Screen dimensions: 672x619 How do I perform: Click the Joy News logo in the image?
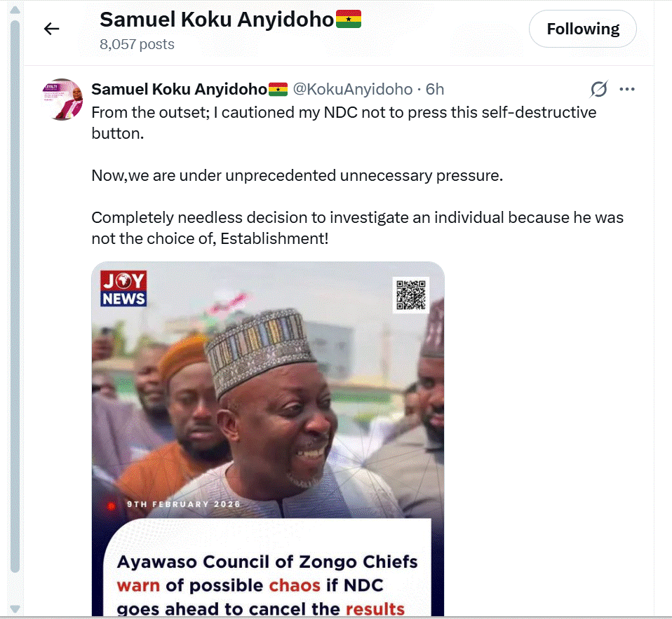pos(123,289)
